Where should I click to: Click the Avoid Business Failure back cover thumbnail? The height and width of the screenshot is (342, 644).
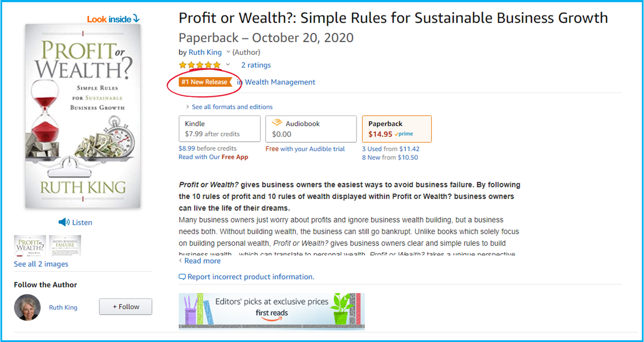(65, 246)
